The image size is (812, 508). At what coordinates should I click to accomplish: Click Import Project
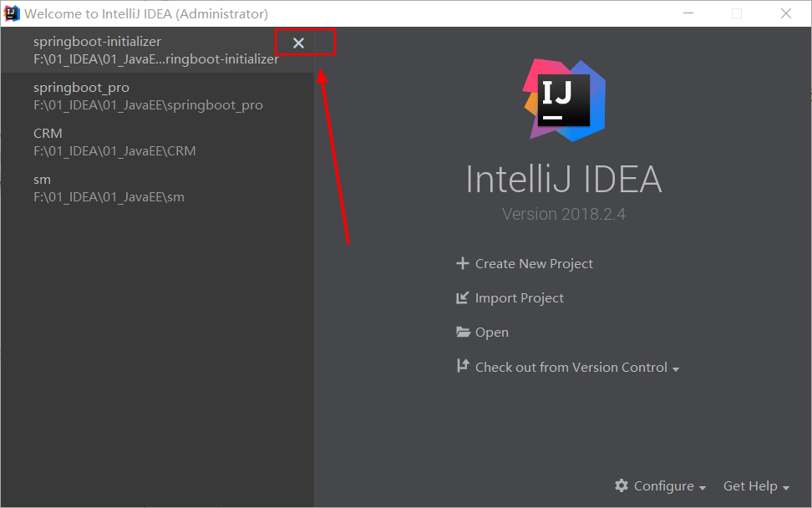pyautogui.click(x=519, y=297)
